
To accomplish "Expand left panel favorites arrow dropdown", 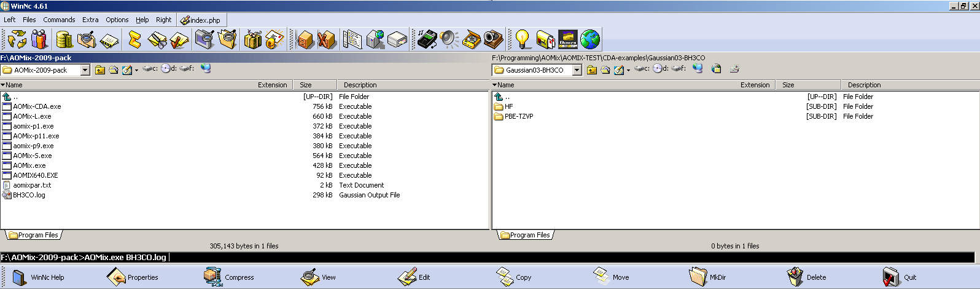I will pyautogui.click(x=136, y=71).
